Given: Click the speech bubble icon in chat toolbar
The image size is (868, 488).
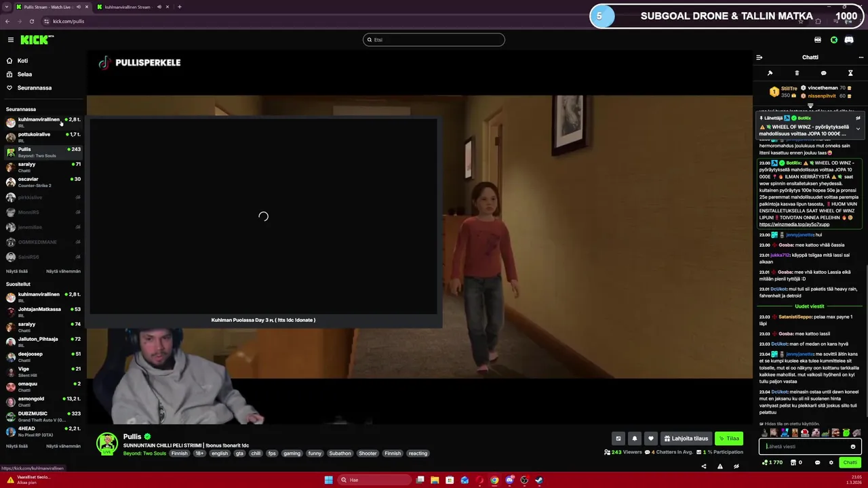Looking at the screenshot, I should pos(823,73).
